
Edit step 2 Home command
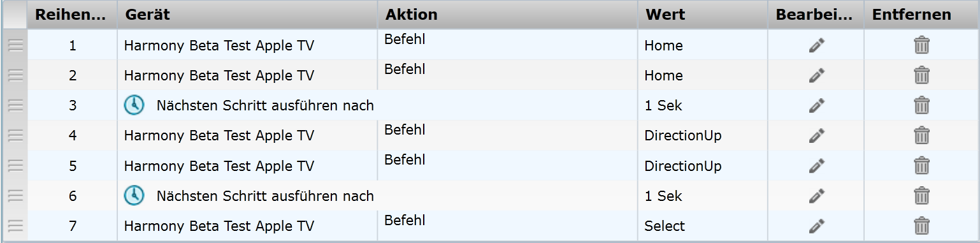(817, 75)
